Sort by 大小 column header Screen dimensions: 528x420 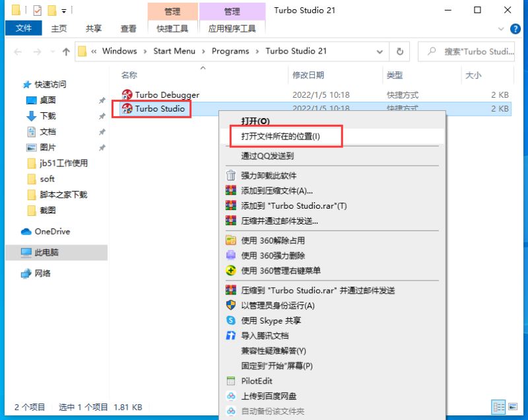click(x=473, y=75)
